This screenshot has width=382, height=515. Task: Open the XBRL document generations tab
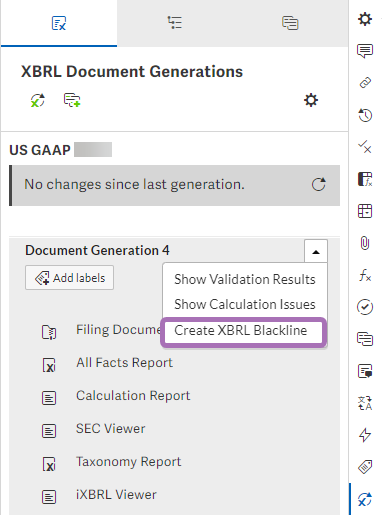59,23
